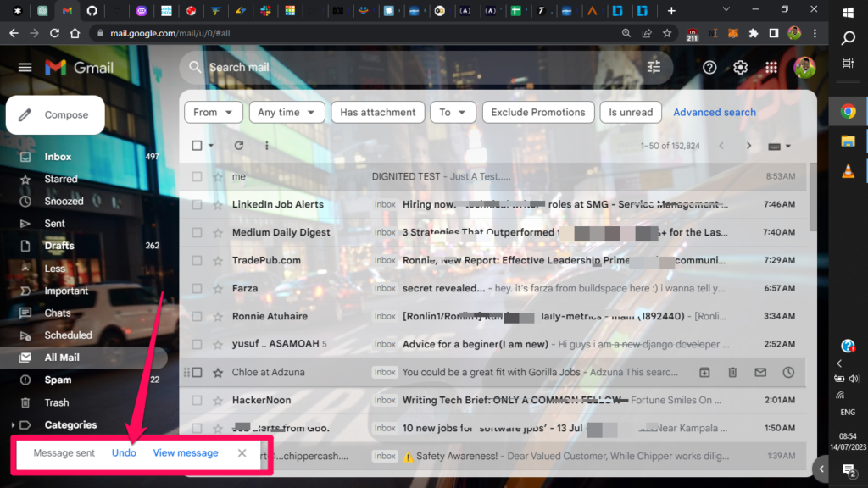Open the Drafts folder

point(59,246)
